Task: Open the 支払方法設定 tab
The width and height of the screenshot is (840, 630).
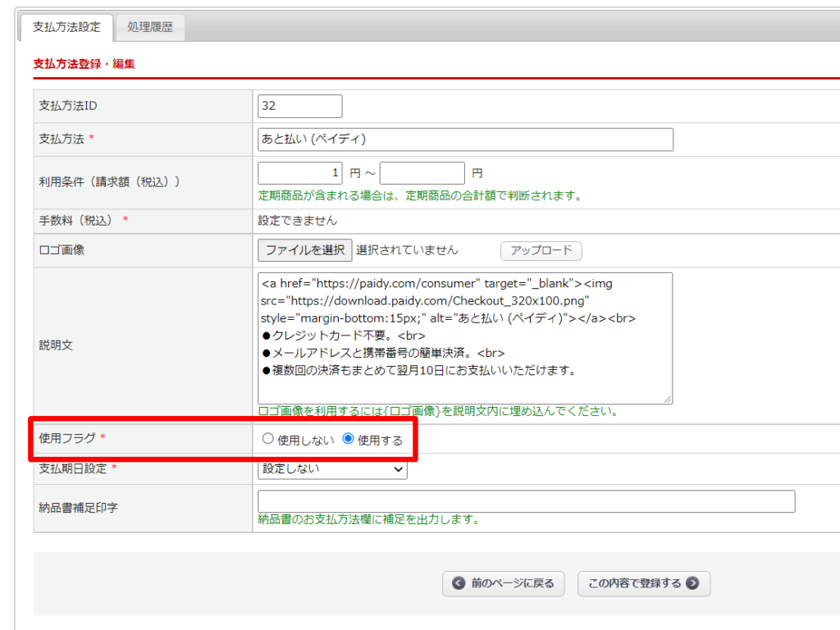Action: [66, 27]
